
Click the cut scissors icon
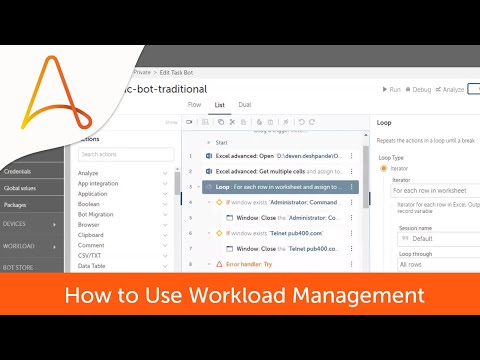click(x=232, y=122)
